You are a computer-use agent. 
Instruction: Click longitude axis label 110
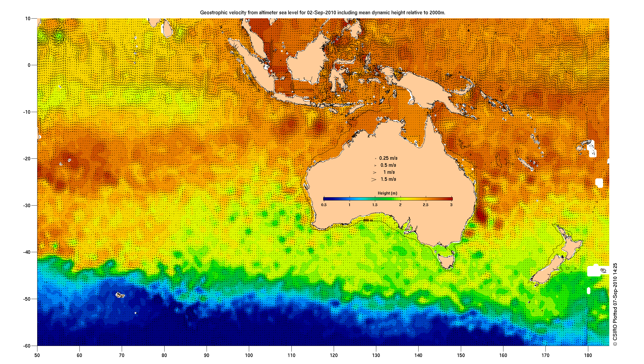point(291,355)
